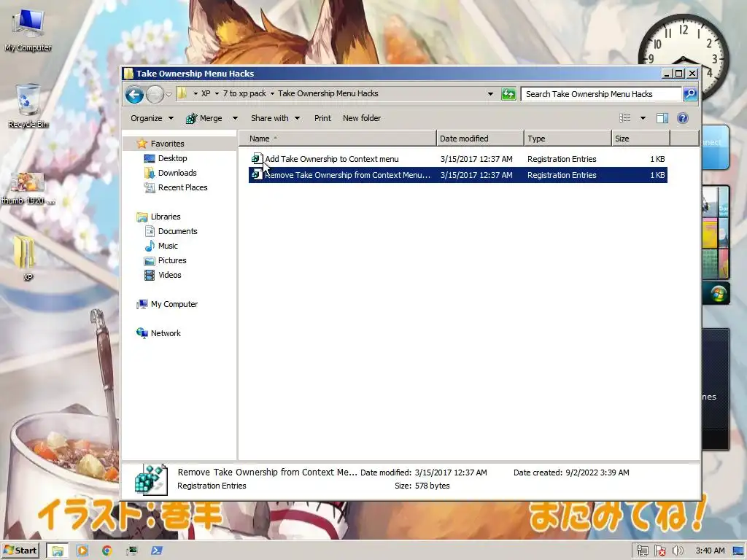Go back using the blue Back arrow

pyautogui.click(x=134, y=94)
